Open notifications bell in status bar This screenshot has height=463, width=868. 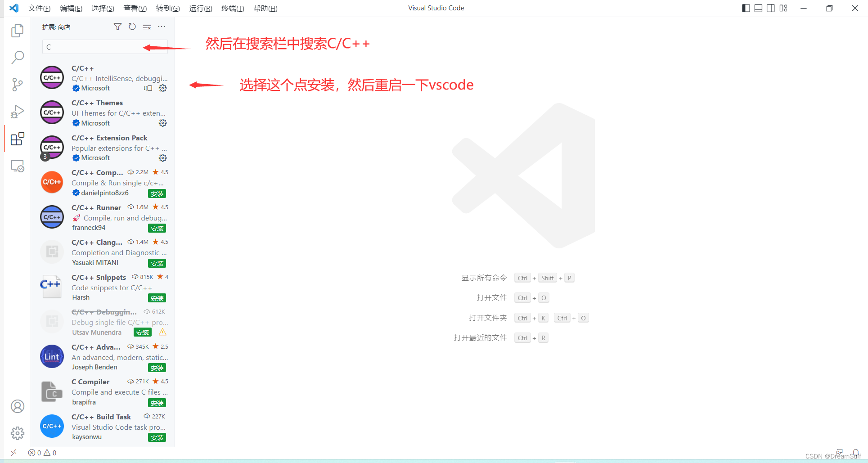coord(855,452)
